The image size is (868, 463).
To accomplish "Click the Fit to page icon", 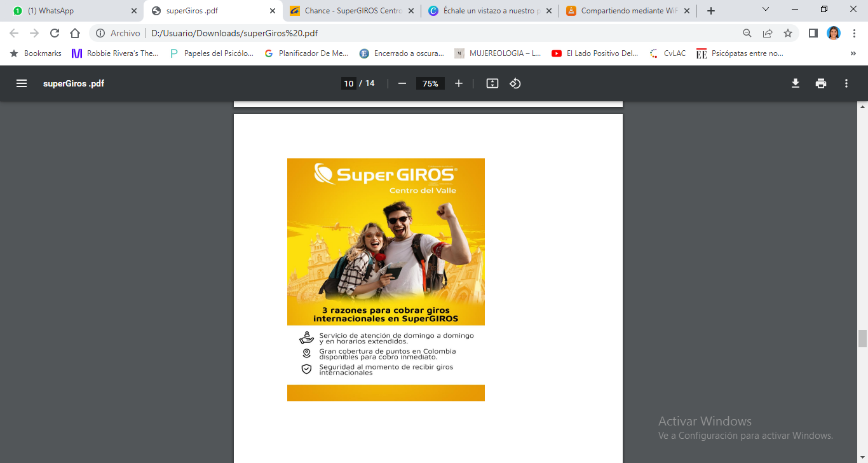I will coord(492,83).
